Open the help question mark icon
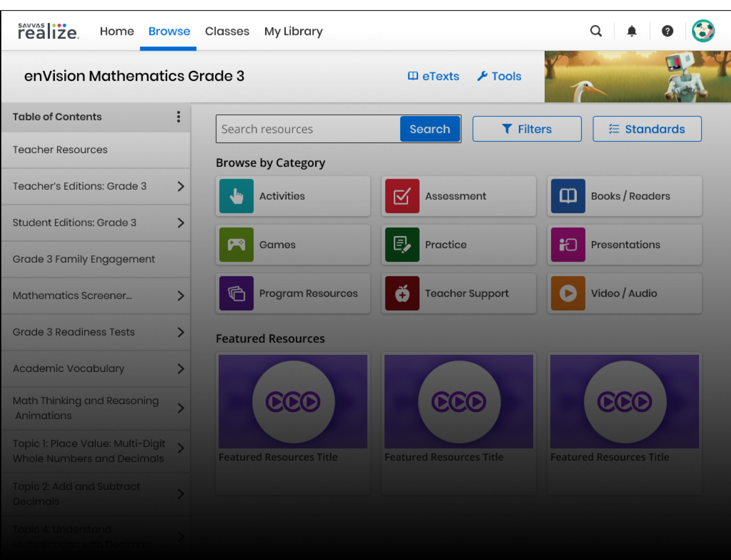Image resolution: width=731 pixels, height=560 pixels. pyautogui.click(x=667, y=31)
